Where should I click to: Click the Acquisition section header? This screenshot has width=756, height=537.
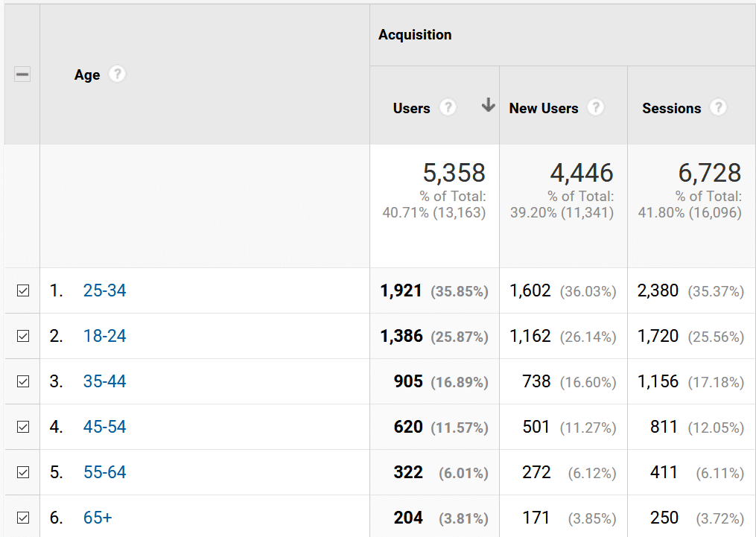pyautogui.click(x=415, y=34)
